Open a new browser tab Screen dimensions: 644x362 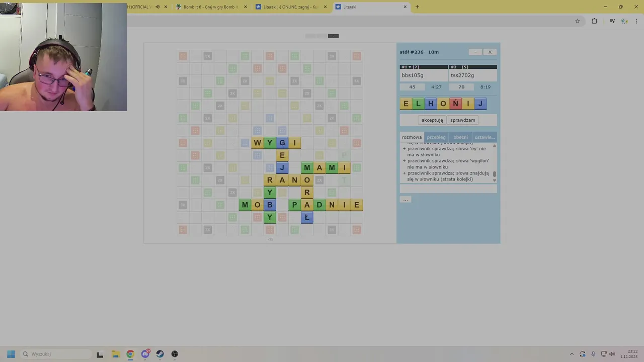coord(417,7)
